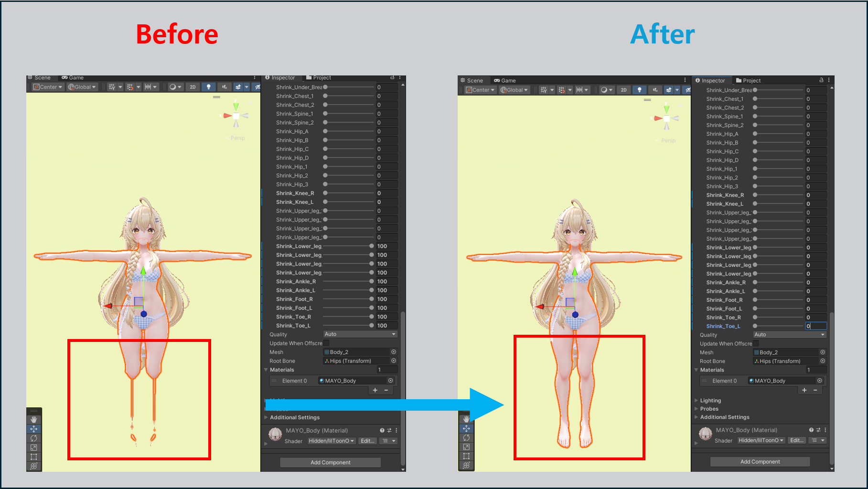The image size is (868, 489).
Task: Select the Rotate tool in the After scene
Action: (x=466, y=437)
